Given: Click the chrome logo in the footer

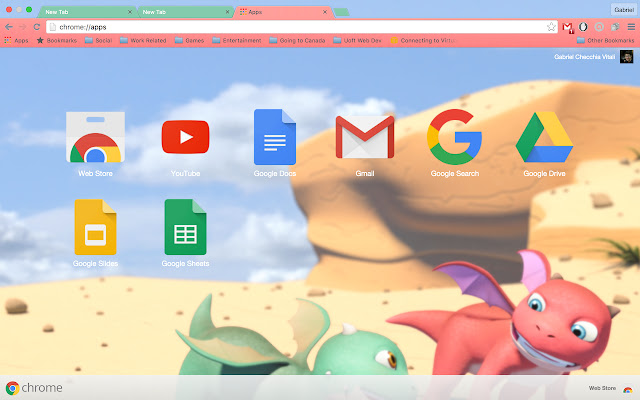Looking at the screenshot, I should [34, 388].
